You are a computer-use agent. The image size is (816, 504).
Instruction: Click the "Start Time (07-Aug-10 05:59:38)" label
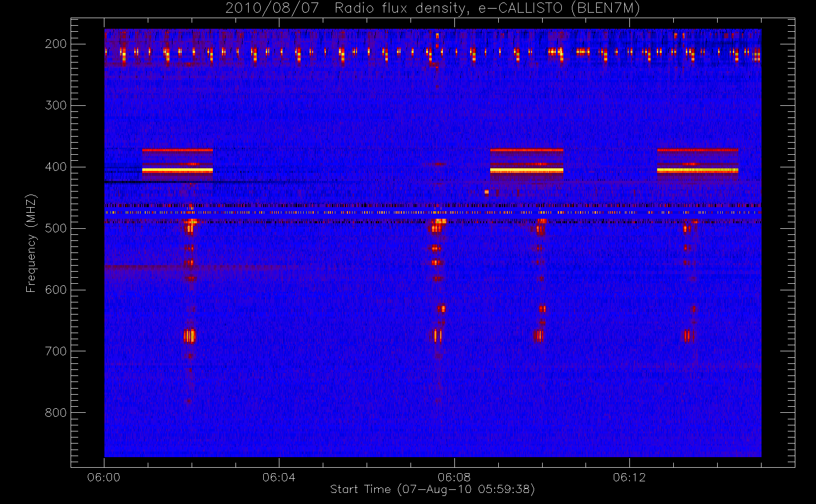point(432,489)
